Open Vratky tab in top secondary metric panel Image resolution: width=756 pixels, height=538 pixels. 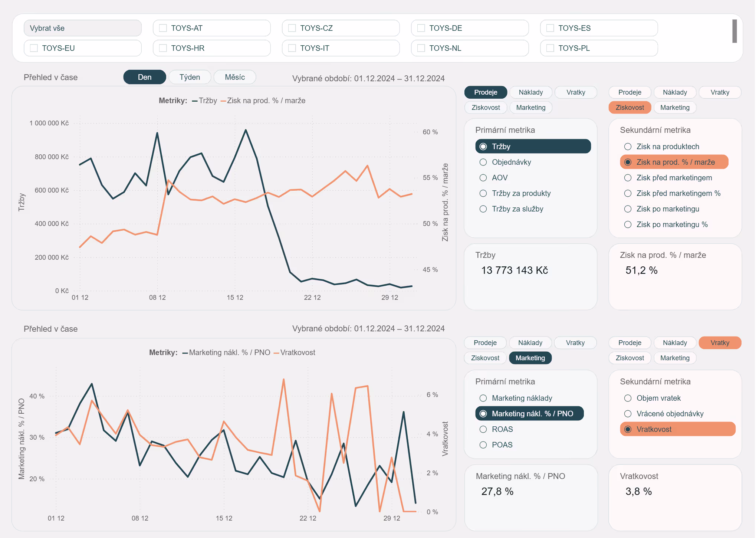click(720, 92)
